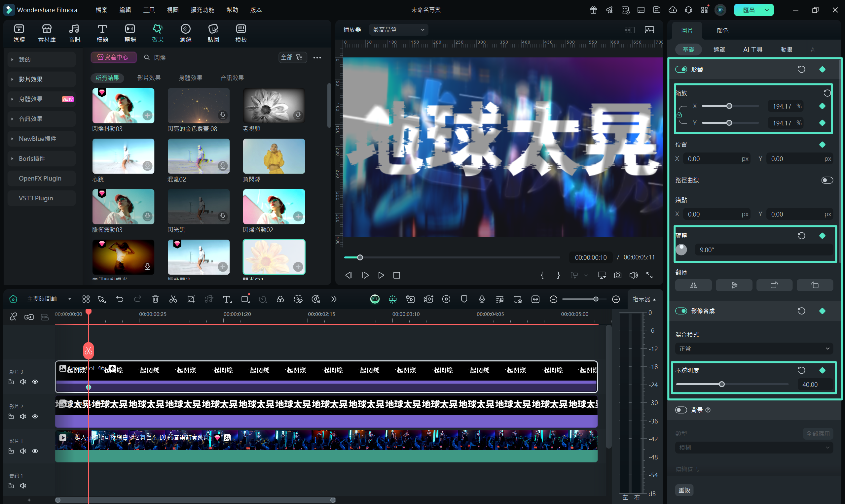Click the text tool in timeline toolbar
Screen dimensions: 845x504
227,299
